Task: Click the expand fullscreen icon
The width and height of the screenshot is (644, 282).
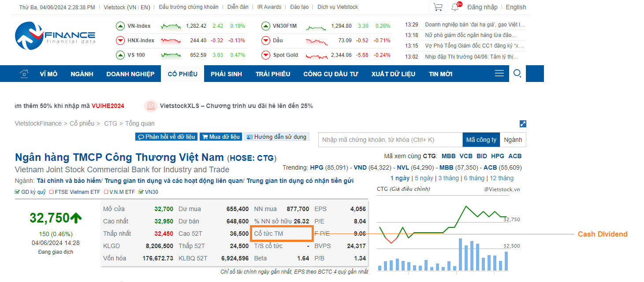Action: click(x=523, y=124)
